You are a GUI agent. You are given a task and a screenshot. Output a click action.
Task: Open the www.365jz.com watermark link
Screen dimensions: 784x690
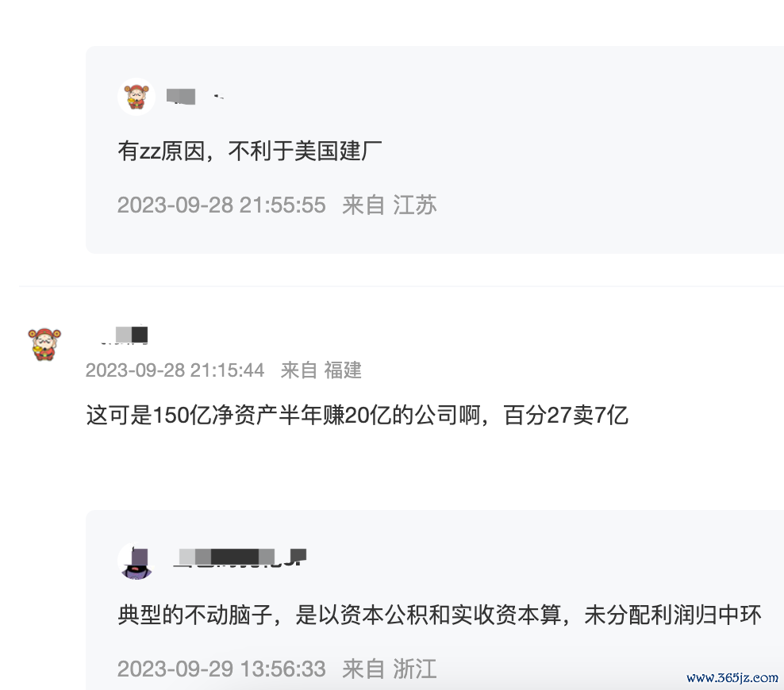pos(732,677)
